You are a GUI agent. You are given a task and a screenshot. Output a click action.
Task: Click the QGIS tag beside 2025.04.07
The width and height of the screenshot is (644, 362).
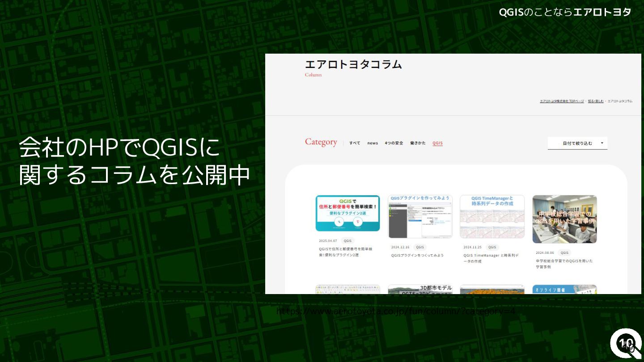pyautogui.click(x=347, y=240)
